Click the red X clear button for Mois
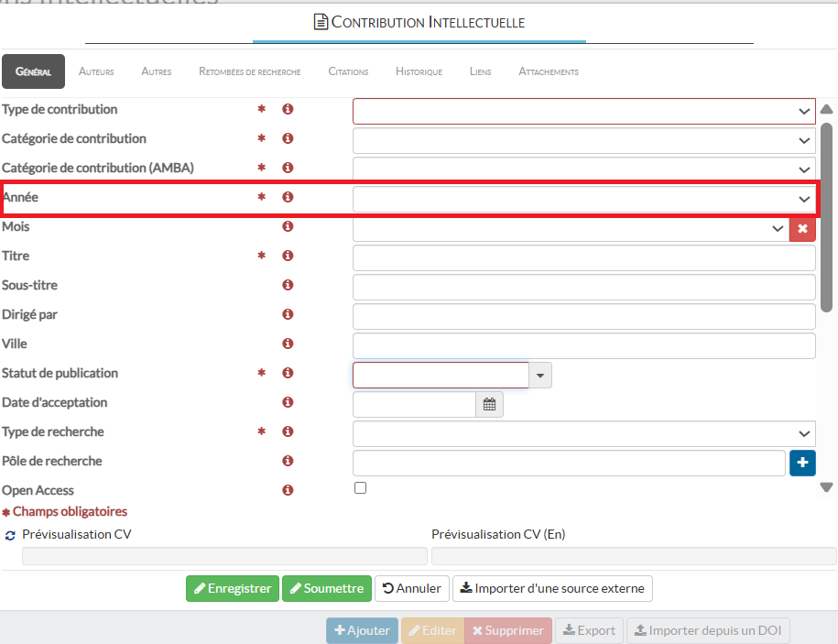This screenshot has height=644, width=838. tap(802, 228)
